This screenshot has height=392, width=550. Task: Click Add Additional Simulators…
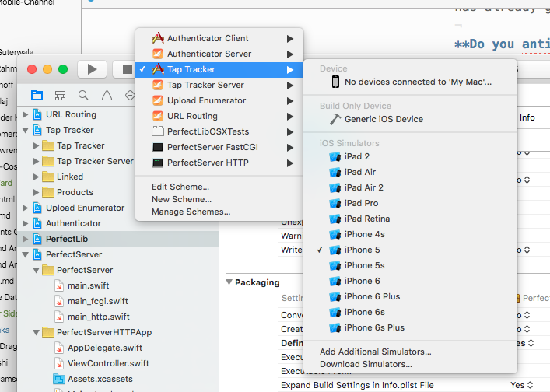pyautogui.click(x=375, y=352)
